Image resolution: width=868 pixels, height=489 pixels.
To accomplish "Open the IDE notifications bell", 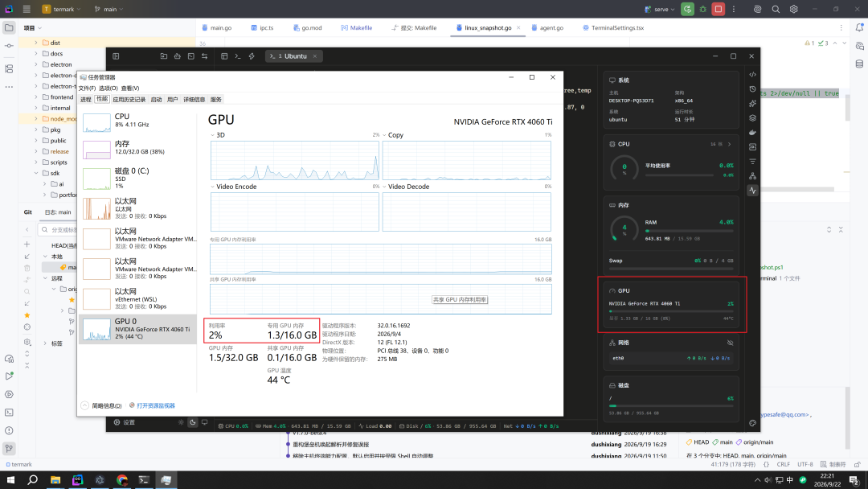I will coord(859,27).
